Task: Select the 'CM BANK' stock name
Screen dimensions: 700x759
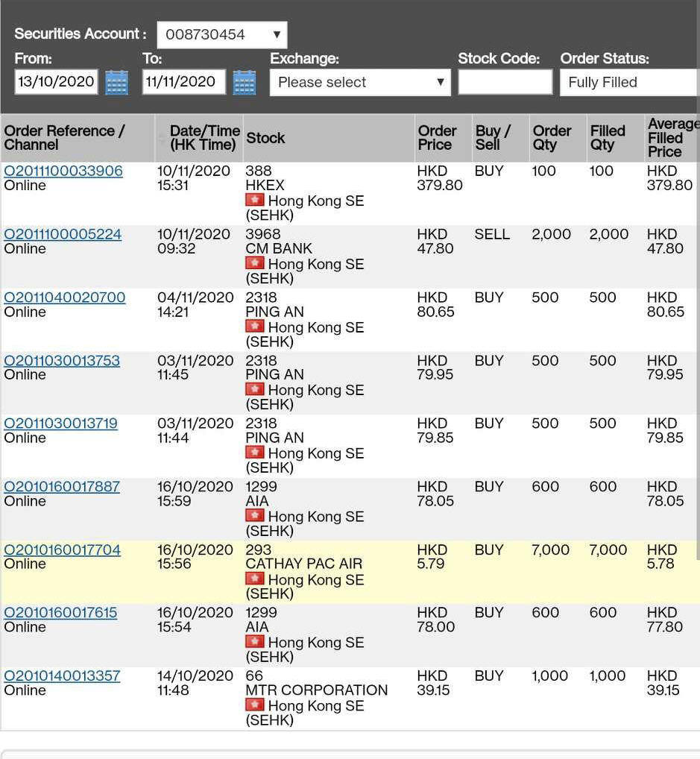Action: 279,248
